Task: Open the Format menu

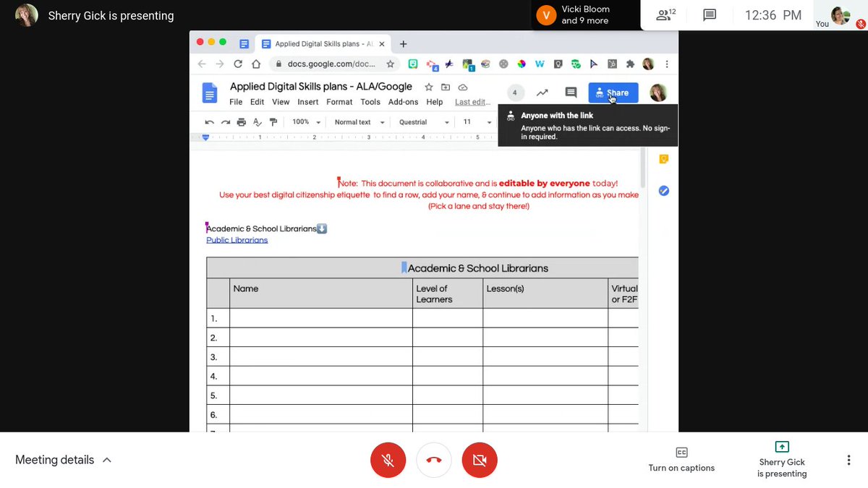Action: [x=339, y=102]
